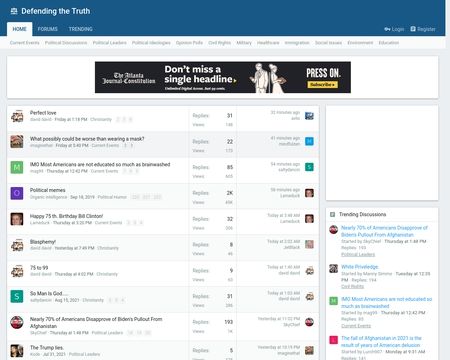This screenshot has width=450, height=360.
Task: Click green M avatar in thread list
Action: coord(17,167)
